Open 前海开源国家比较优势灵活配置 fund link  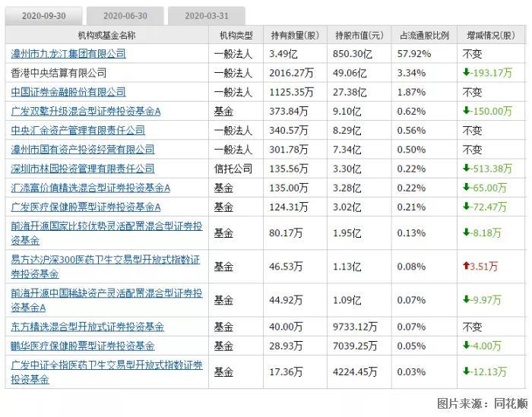106,233
